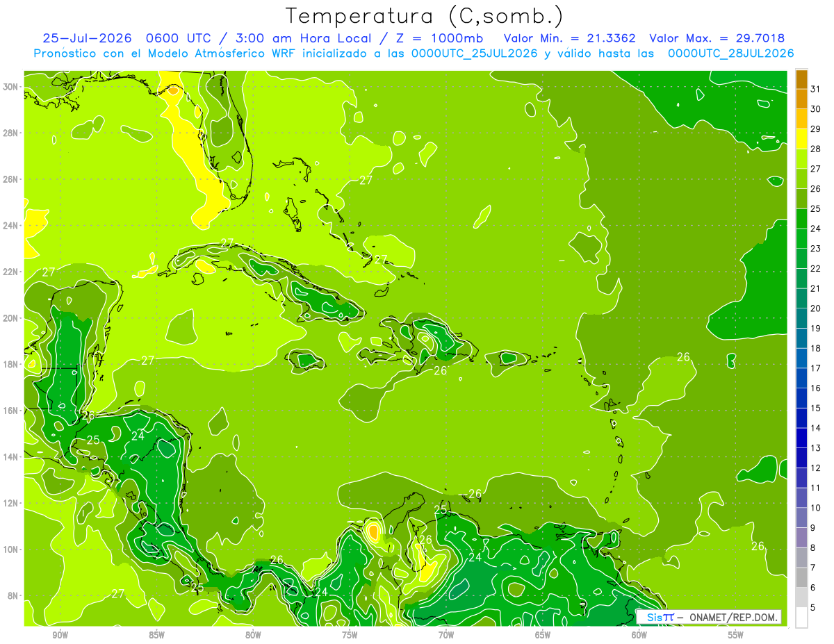The width and height of the screenshot is (834, 644).
Task: Click longitude axis label "70W"
Action: (446, 636)
